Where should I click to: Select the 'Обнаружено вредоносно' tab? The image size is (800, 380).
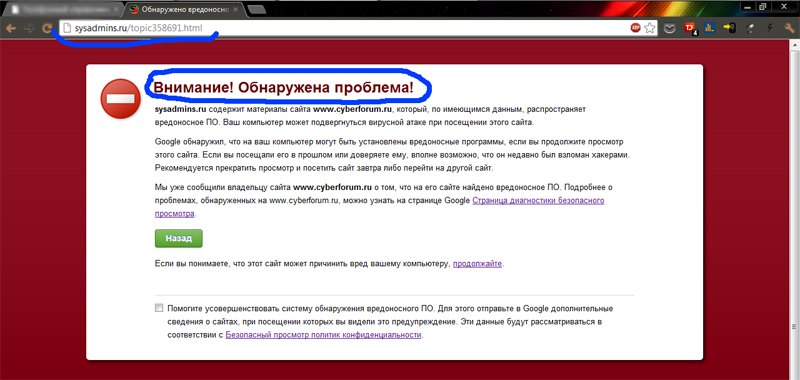click(184, 10)
